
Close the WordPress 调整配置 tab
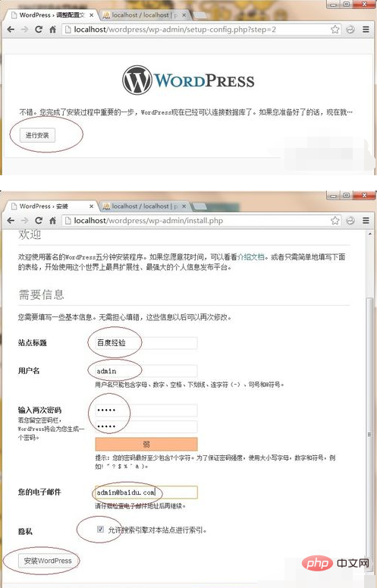pyautogui.click(x=91, y=15)
